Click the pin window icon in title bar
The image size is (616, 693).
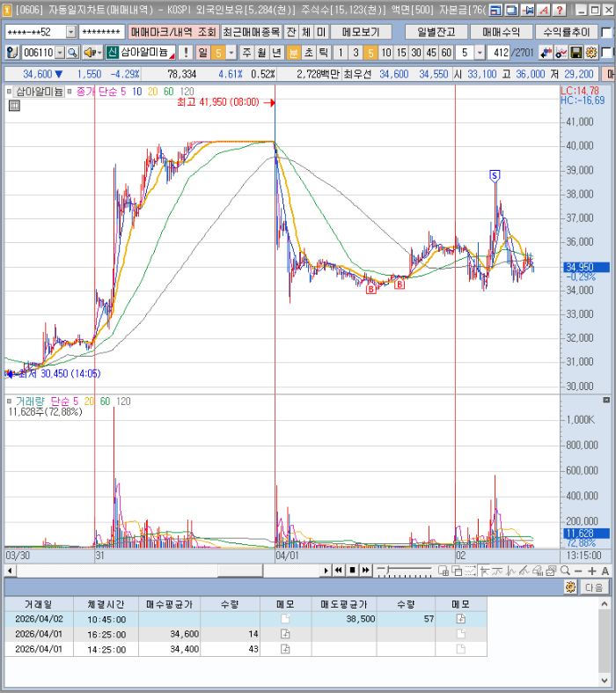[528, 11]
